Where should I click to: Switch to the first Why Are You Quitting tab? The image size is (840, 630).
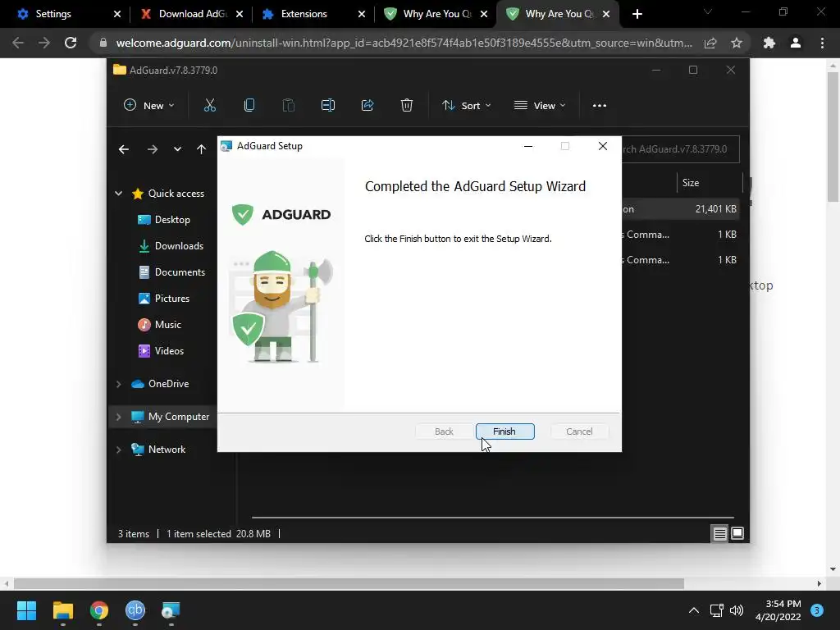436,14
